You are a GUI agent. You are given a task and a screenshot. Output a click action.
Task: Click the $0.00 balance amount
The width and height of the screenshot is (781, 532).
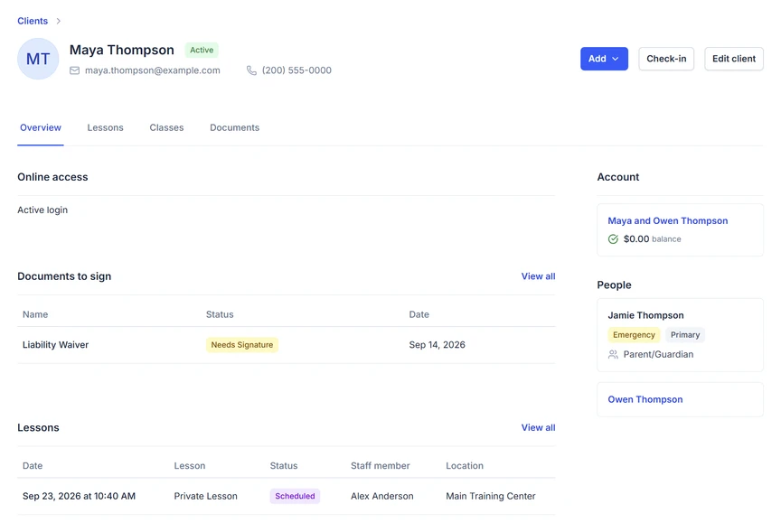(x=636, y=239)
